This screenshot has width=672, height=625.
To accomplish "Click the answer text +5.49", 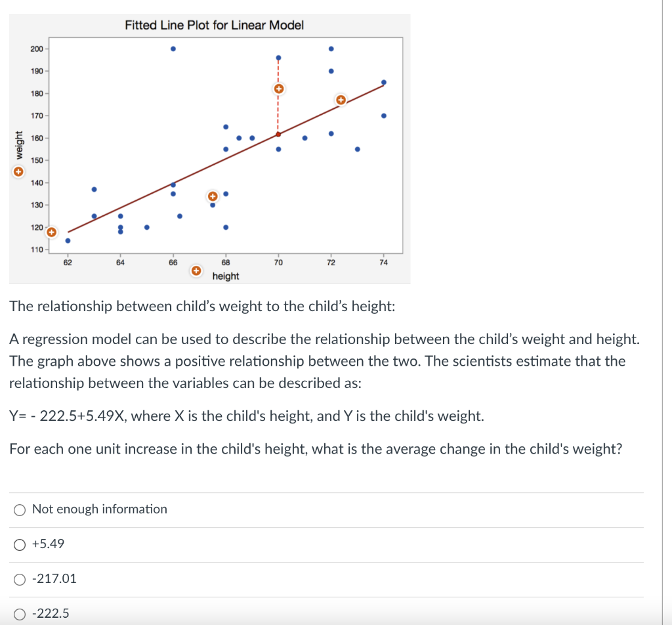I will (x=49, y=544).
